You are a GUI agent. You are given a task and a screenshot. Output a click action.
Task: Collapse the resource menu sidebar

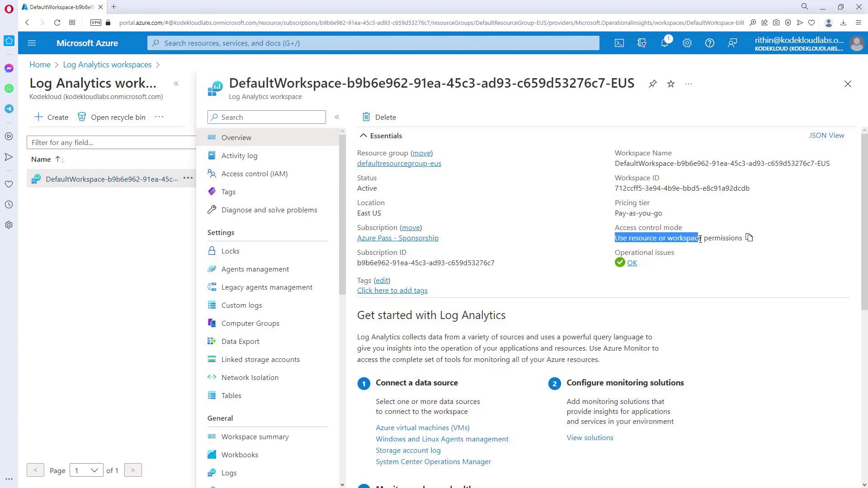coord(337,117)
